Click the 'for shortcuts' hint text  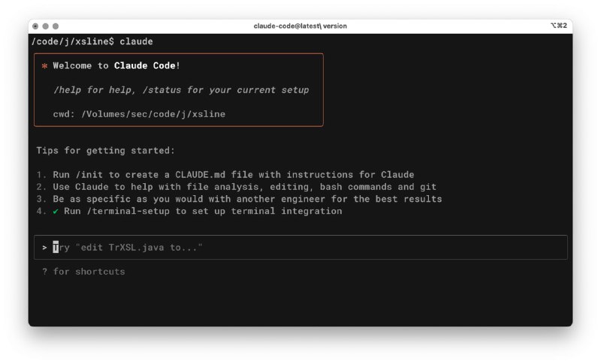pos(89,272)
